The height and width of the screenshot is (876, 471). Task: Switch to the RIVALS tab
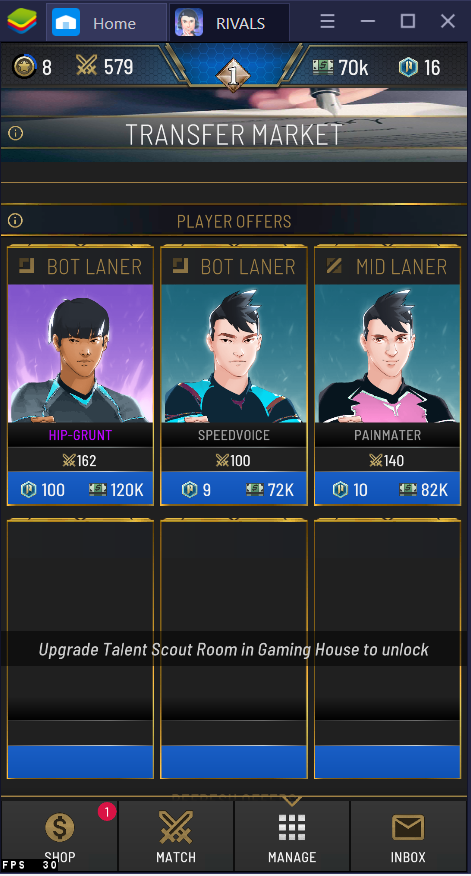tap(229, 23)
